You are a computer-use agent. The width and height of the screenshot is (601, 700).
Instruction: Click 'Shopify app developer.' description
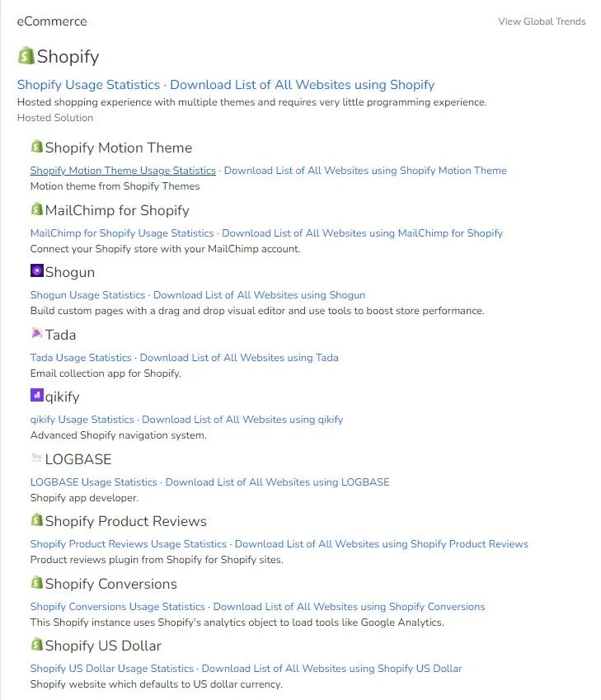click(x=84, y=498)
